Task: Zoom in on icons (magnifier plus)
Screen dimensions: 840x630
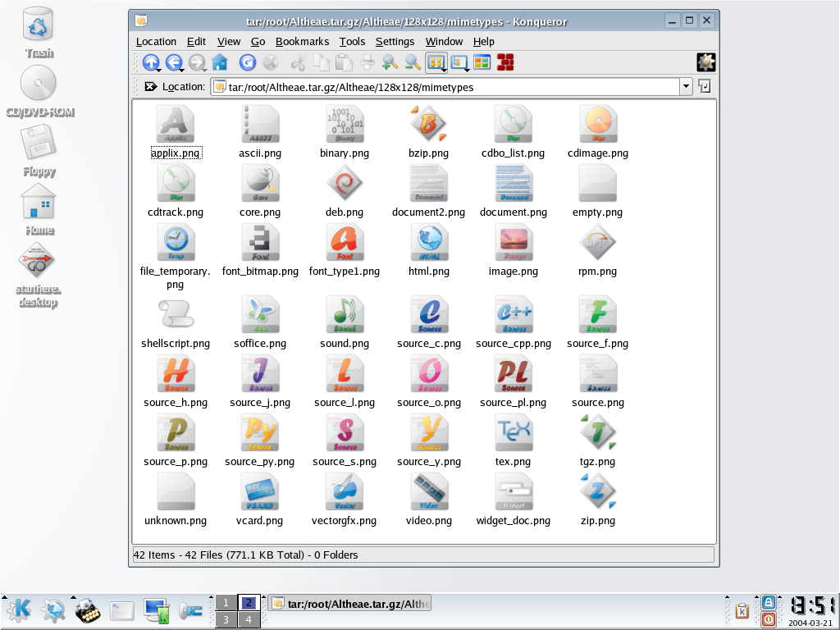Action: point(390,62)
